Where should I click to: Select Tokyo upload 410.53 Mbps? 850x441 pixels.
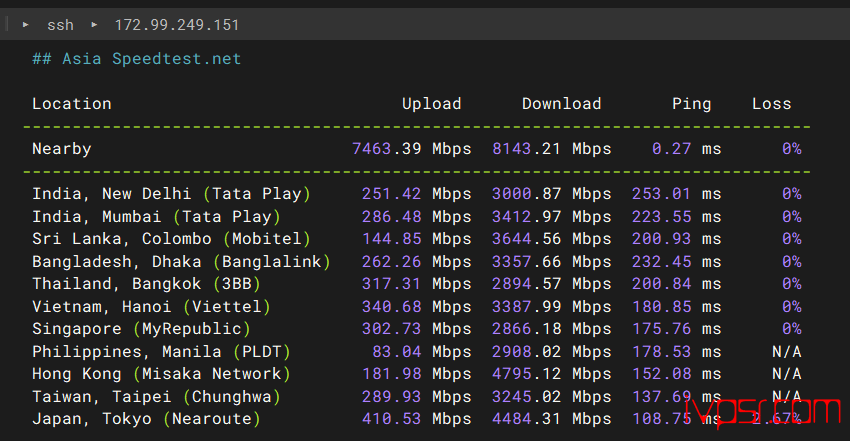tap(417, 419)
